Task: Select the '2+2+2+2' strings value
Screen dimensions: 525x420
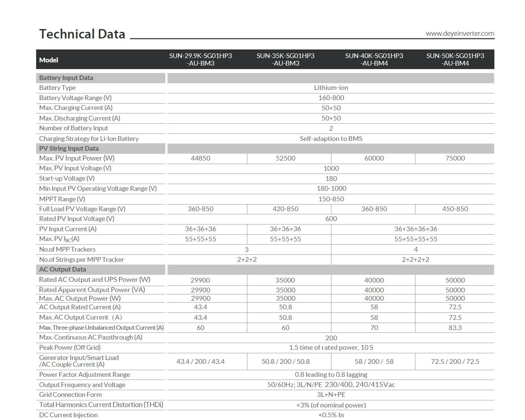Action: pyautogui.click(x=415, y=259)
